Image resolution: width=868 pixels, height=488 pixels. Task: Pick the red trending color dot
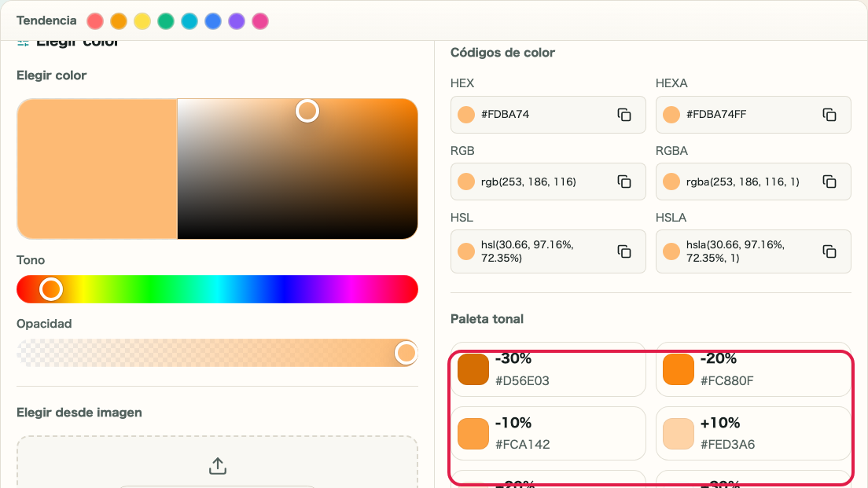tap(95, 21)
